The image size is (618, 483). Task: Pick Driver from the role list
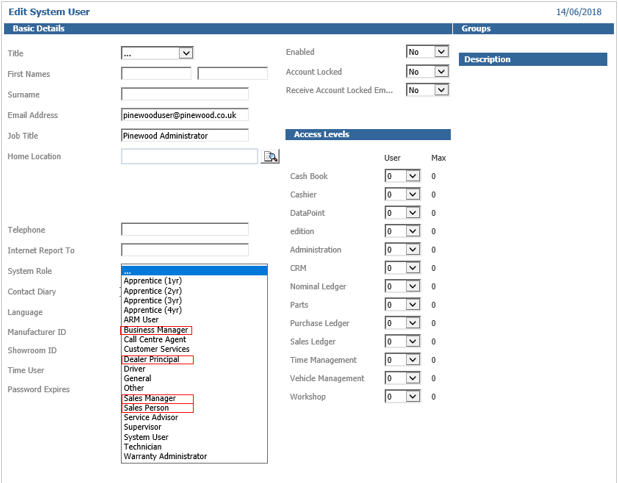point(194,369)
